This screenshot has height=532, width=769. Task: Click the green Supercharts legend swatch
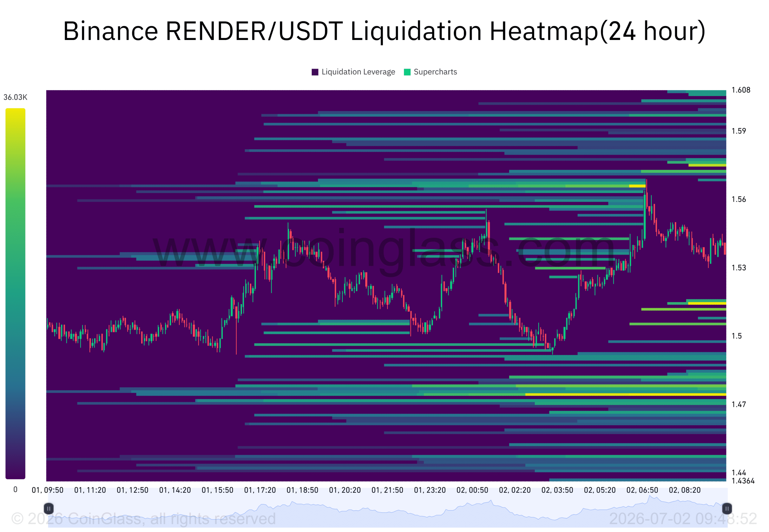click(x=407, y=72)
